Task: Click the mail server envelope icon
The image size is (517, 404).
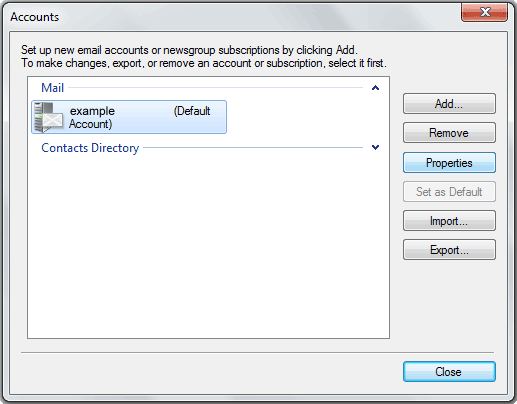Action: pos(49,117)
